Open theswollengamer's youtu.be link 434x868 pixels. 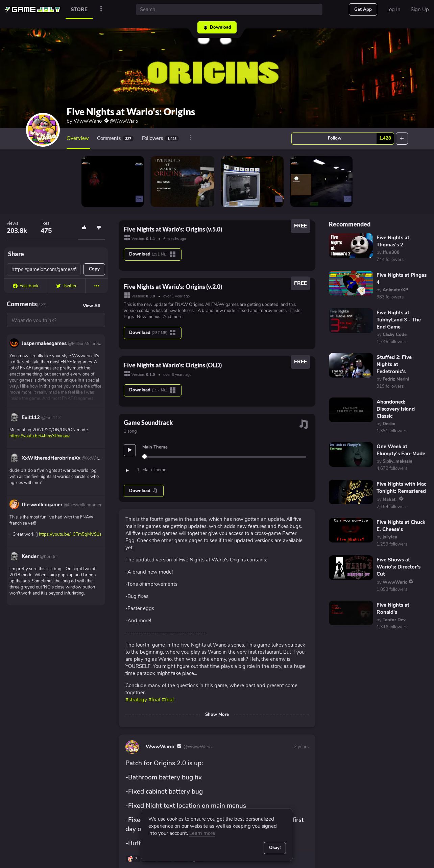tap(70, 534)
